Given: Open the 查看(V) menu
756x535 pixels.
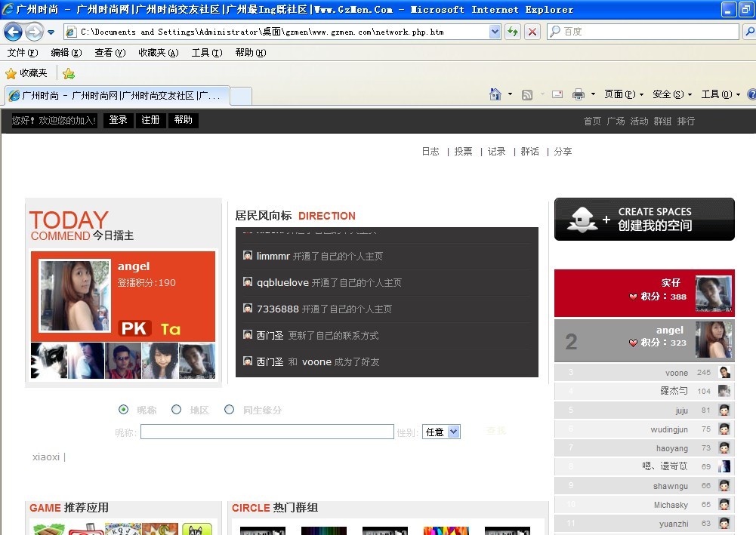Looking at the screenshot, I should 110,53.
